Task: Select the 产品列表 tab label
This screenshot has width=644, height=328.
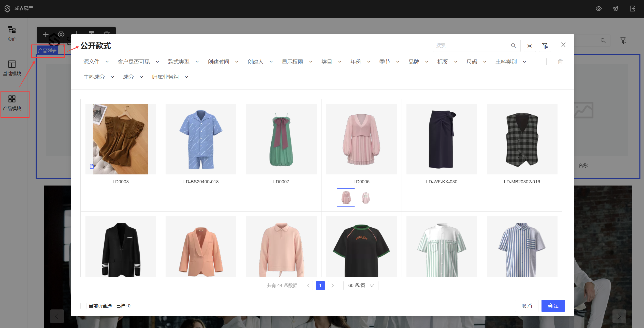Action: 47,50
